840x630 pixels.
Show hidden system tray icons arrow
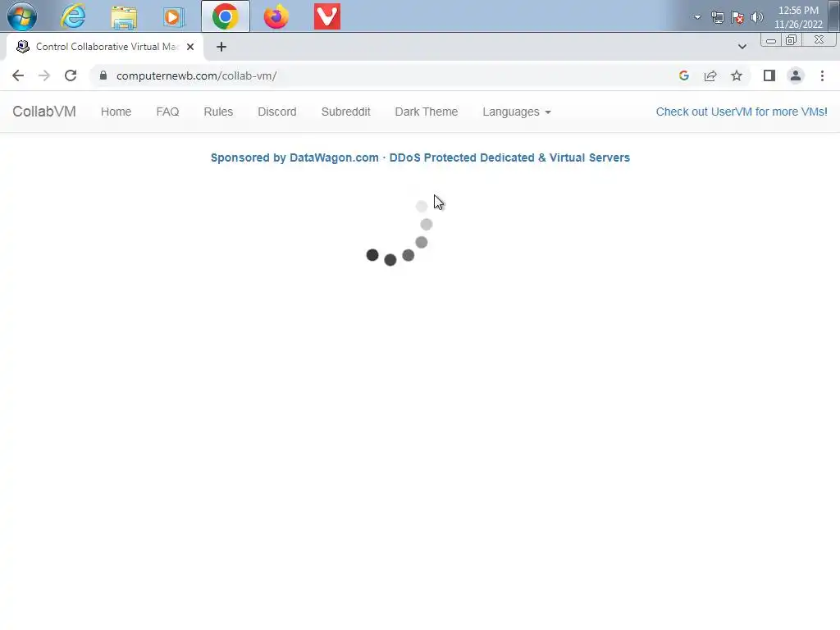coord(697,17)
